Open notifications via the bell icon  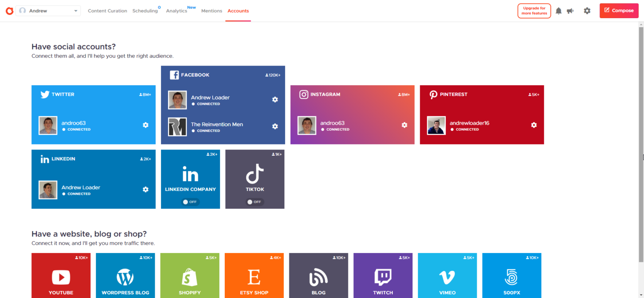(x=558, y=10)
